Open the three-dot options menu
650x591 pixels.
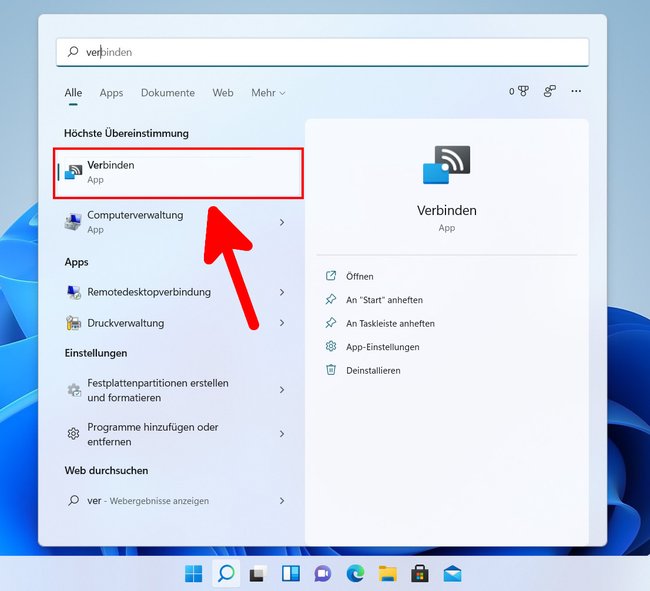point(576,91)
